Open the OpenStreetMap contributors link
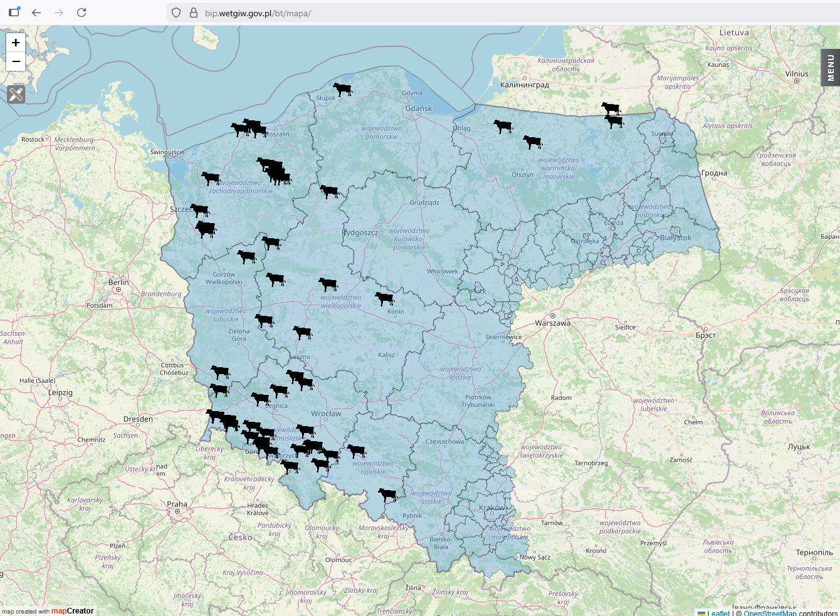840x616 pixels. coord(770,613)
